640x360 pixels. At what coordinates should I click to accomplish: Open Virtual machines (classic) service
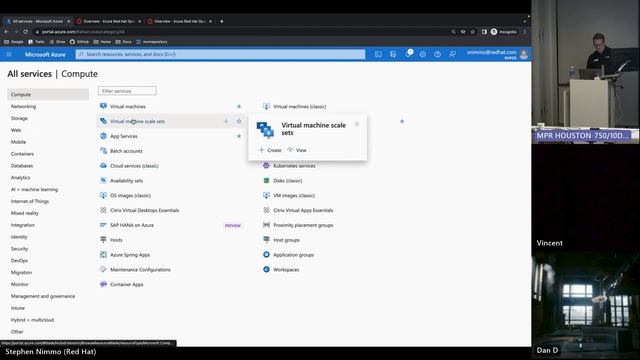pyautogui.click(x=299, y=107)
